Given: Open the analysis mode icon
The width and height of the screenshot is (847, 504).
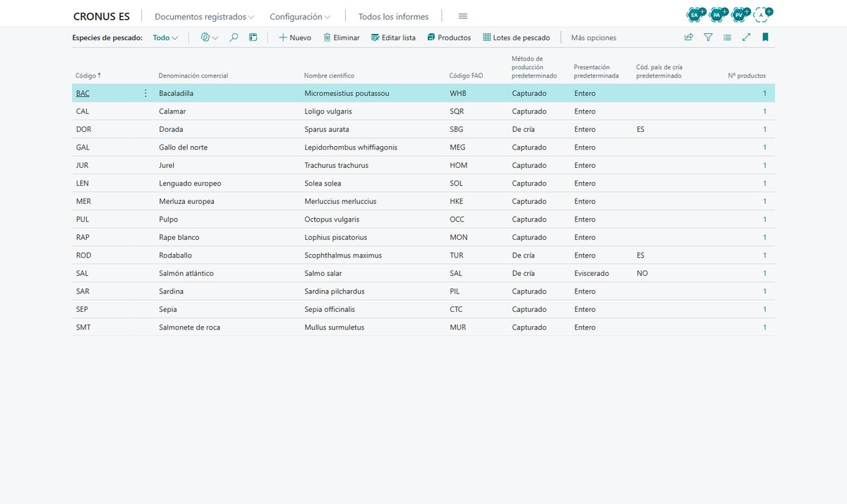Looking at the screenshot, I should coord(253,37).
